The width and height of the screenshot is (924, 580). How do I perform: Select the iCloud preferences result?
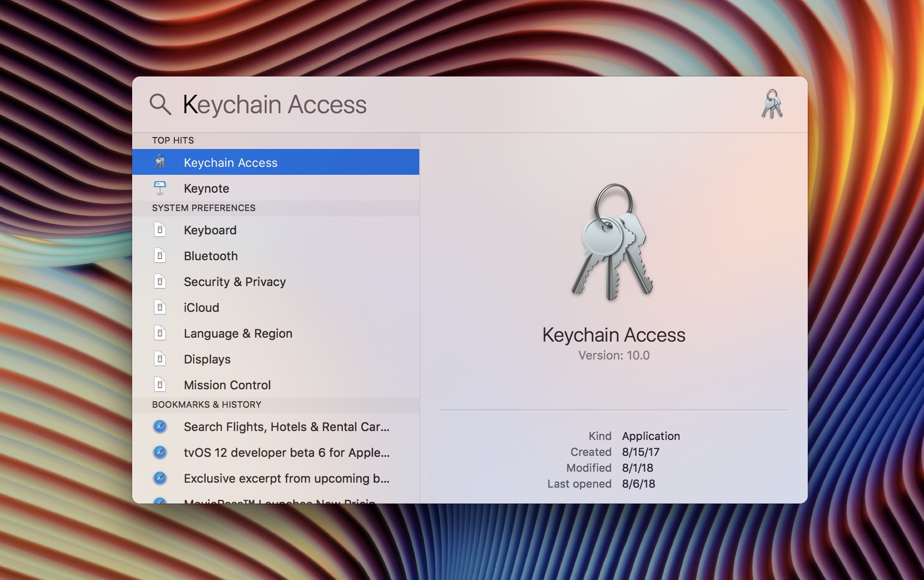[x=201, y=308]
